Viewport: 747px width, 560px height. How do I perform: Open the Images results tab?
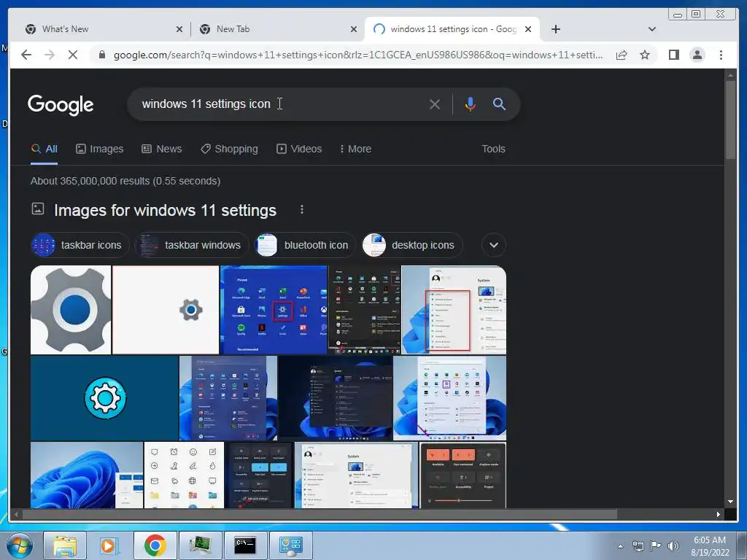tap(99, 149)
